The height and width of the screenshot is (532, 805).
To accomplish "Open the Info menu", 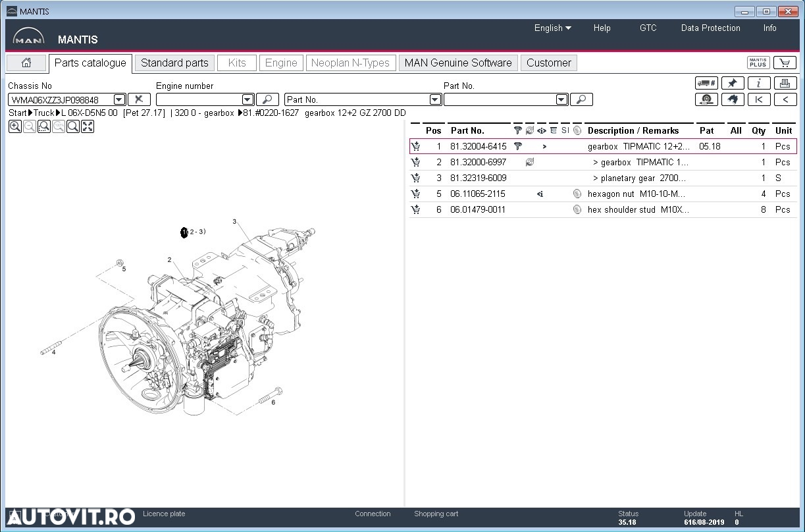I will click(770, 28).
